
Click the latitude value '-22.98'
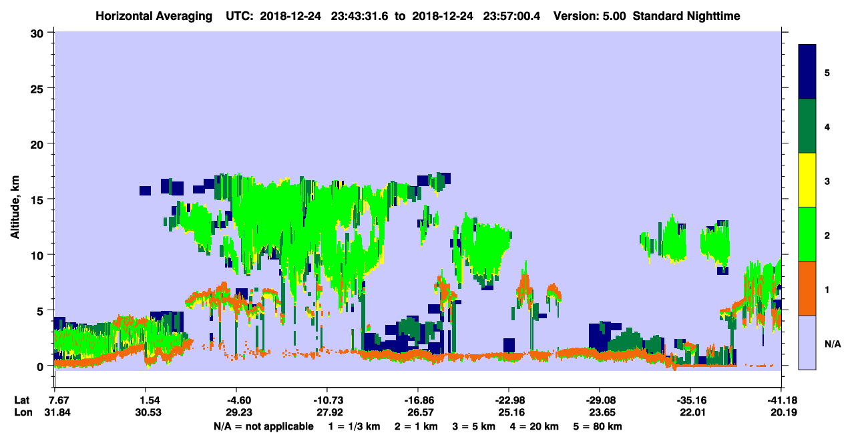(509, 400)
